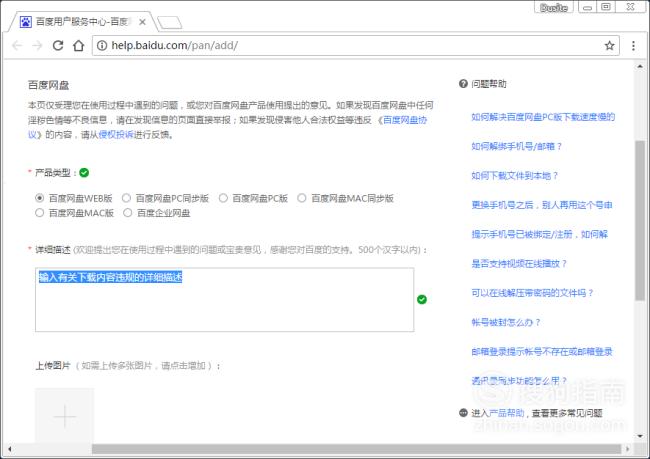Select 百度网盘WEB版 radio button
This screenshot has width=650, height=459.
click(39, 198)
